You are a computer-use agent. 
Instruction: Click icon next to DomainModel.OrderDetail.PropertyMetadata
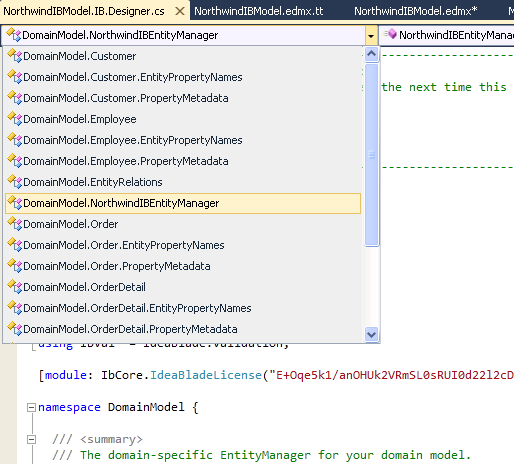[x=15, y=328]
